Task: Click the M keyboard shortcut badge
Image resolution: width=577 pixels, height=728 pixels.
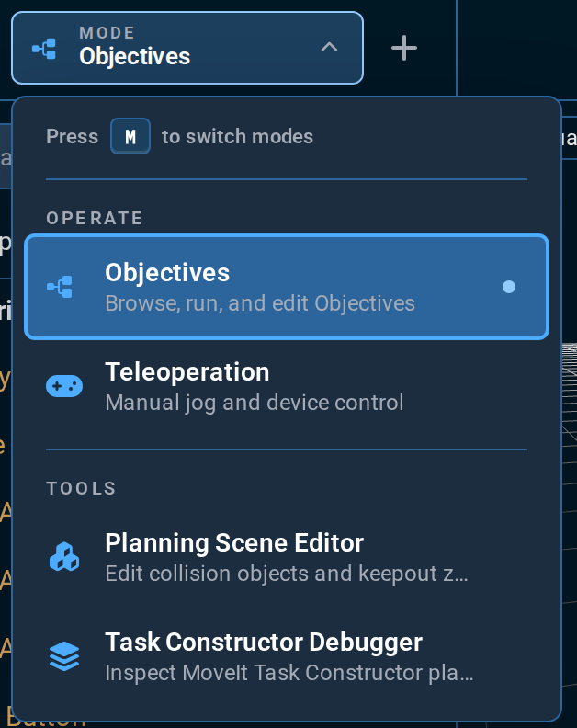Action: [x=130, y=136]
